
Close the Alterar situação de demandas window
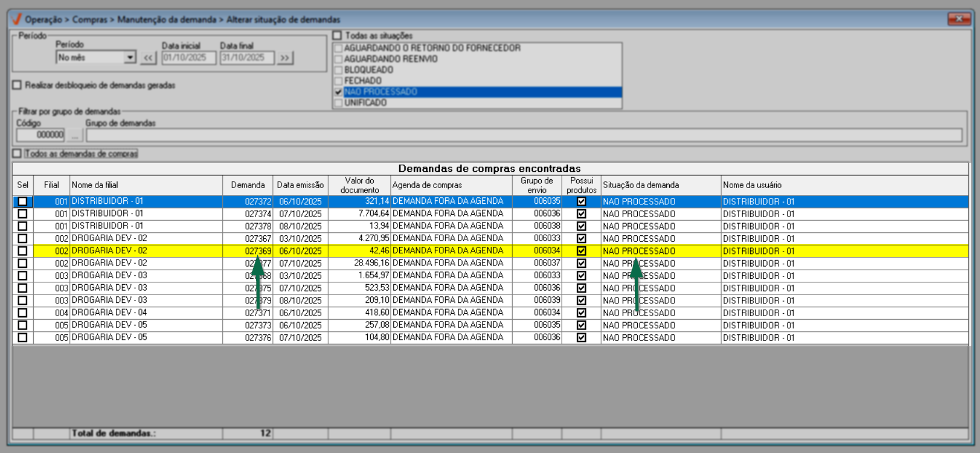pos(958,19)
